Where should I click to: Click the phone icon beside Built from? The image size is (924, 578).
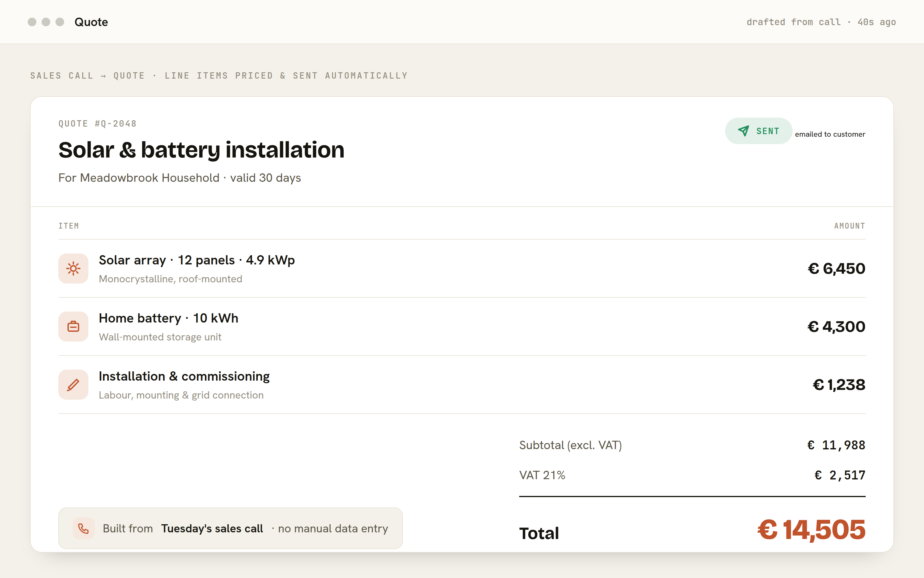[84, 528]
